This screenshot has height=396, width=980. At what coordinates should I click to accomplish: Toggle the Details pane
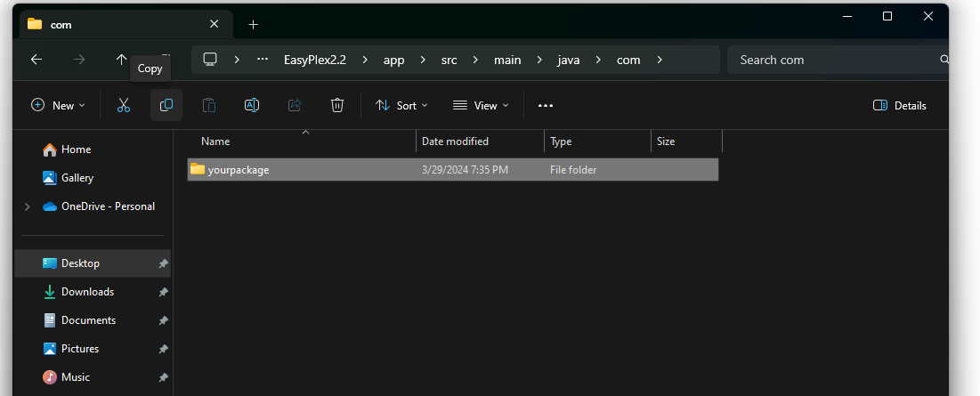pyautogui.click(x=899, y=106)
